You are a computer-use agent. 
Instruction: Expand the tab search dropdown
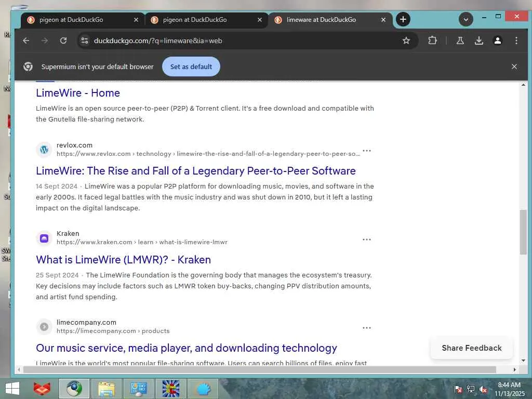[466, 19]
